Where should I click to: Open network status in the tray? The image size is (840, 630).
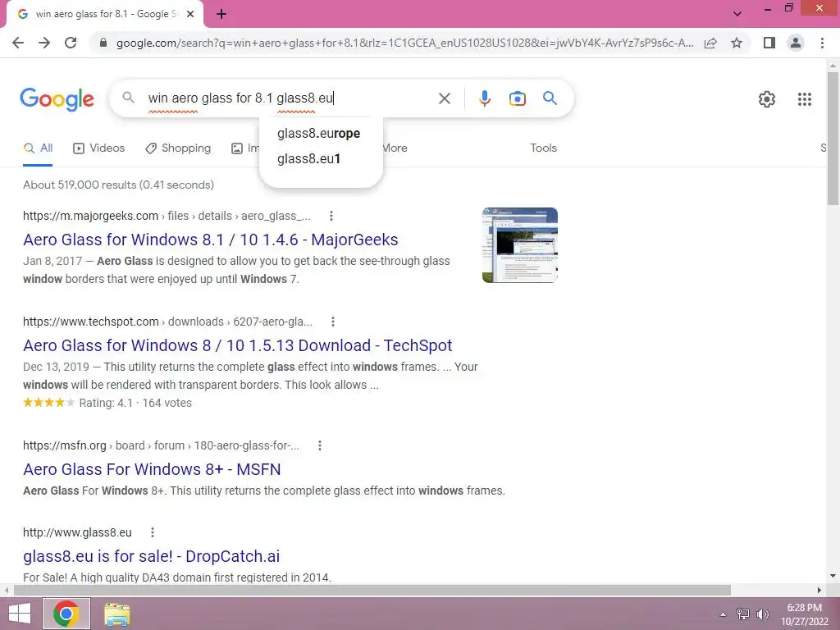point(743,614)
